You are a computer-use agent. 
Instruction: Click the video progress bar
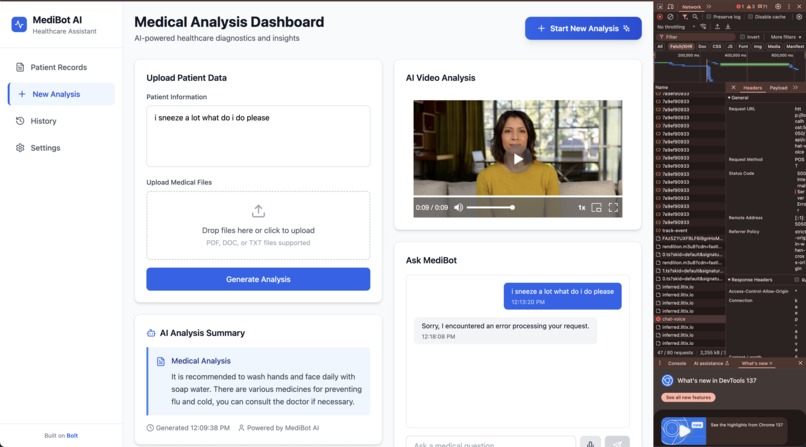[x=518, y=197]
